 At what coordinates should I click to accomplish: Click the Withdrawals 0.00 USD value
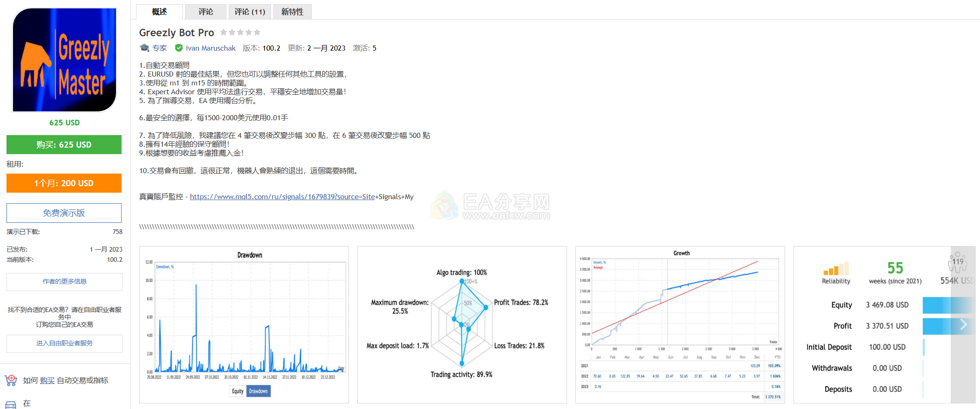coord(887,368)
